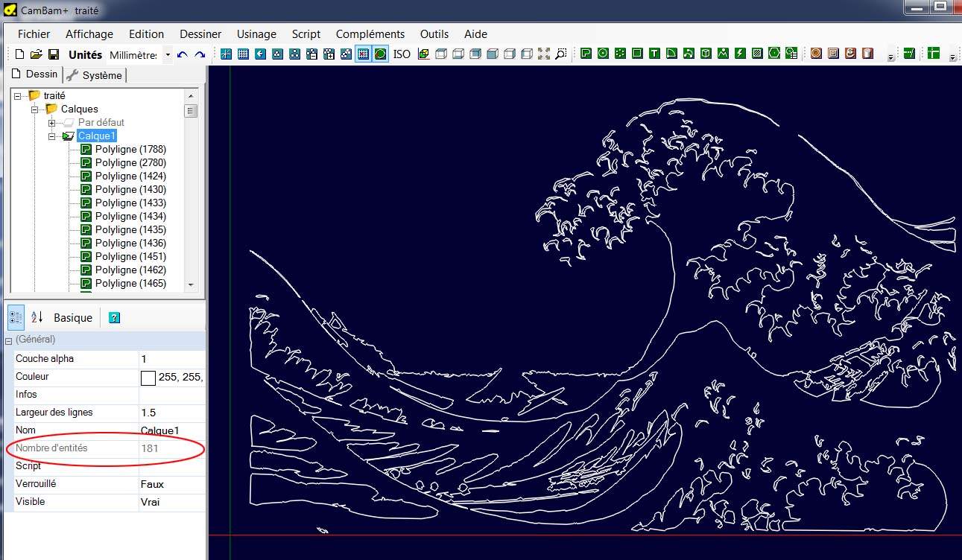Click the Pocket machining operation icon
Viewport: 962px width, 560px height.
(833, 54)
